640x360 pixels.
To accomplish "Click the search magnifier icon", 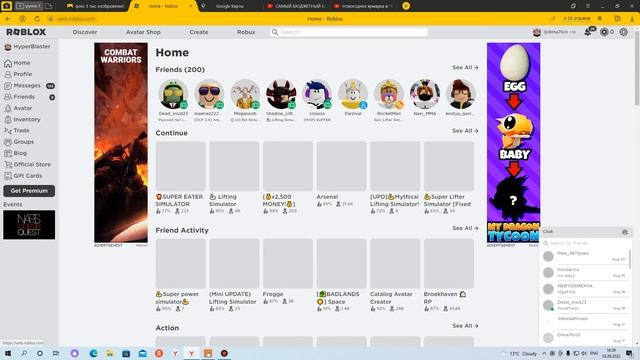I will point(275,32).
